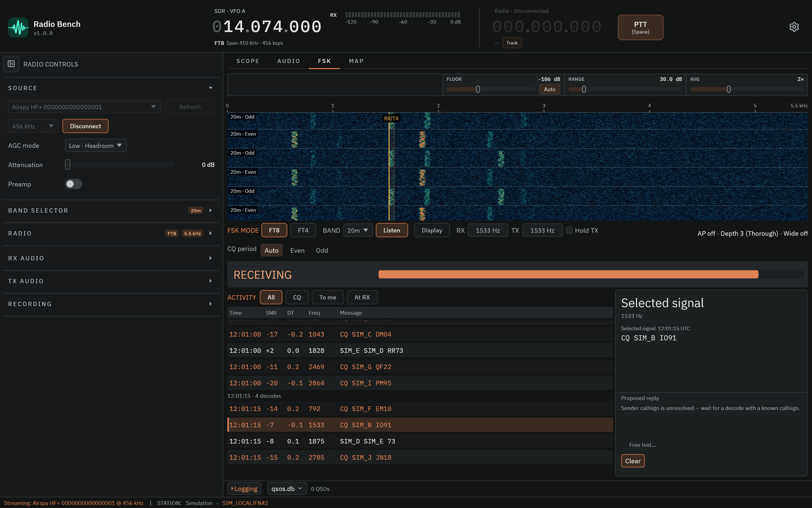Adjust the RANGE slider handle

[584, 89]
